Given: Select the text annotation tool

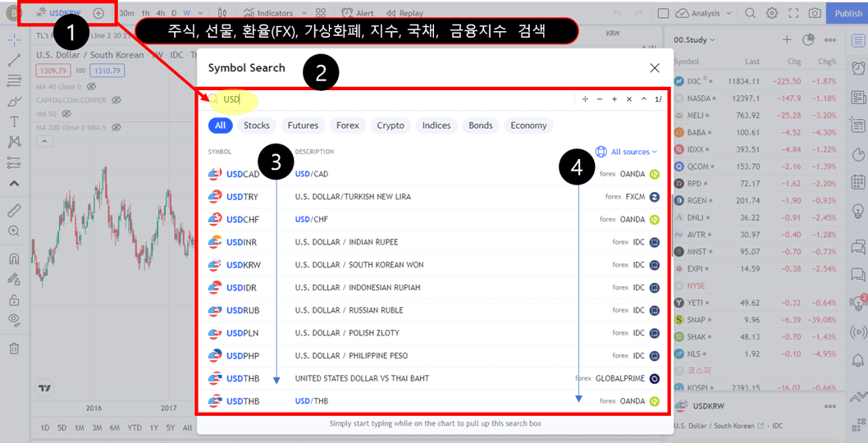Looking at the screenshot, I should (x=15, y=121).
